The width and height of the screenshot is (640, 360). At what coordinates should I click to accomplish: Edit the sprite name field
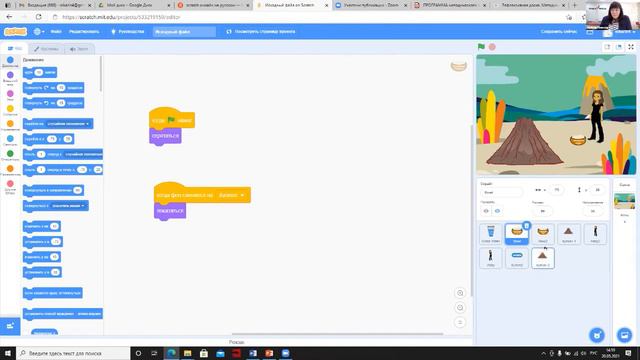502,192
